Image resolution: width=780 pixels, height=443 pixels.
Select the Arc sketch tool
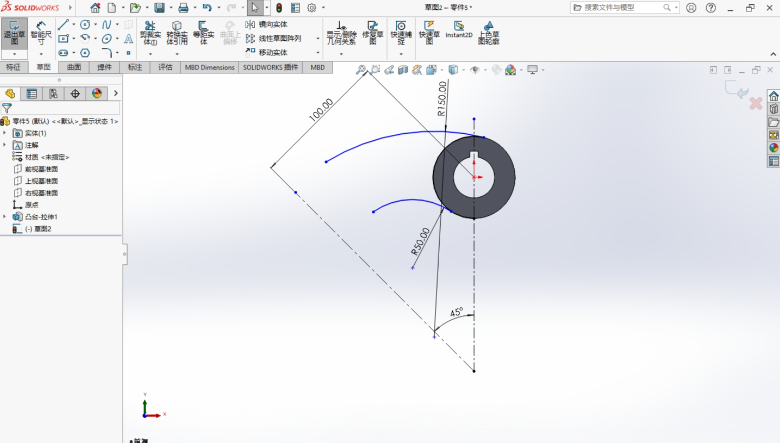tap(85, 38)
